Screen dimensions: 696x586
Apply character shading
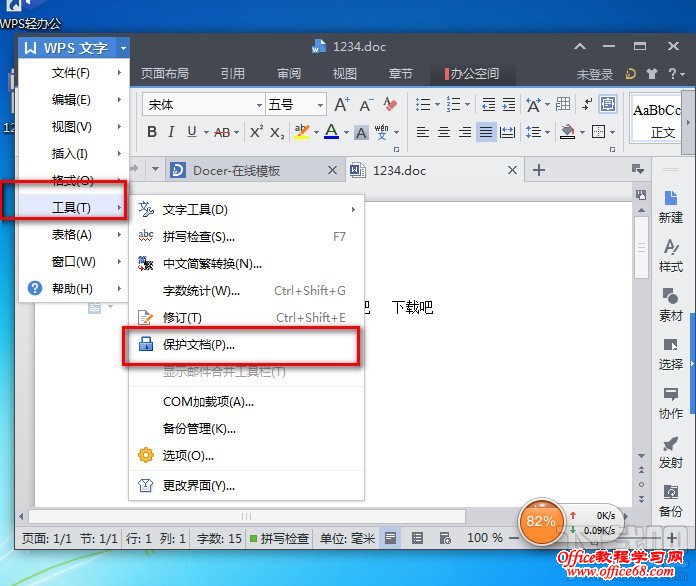(361, 132)
